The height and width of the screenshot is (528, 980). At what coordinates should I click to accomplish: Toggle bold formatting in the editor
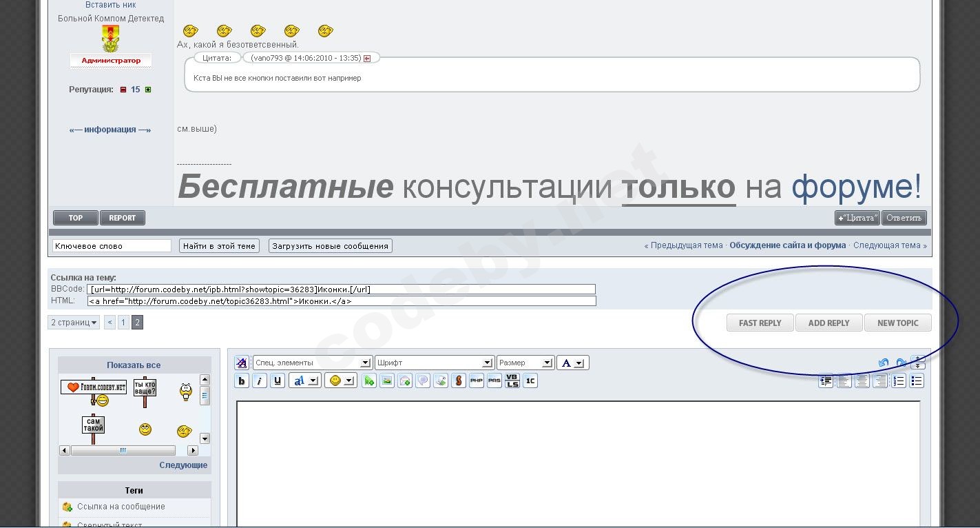click(242, 381)
